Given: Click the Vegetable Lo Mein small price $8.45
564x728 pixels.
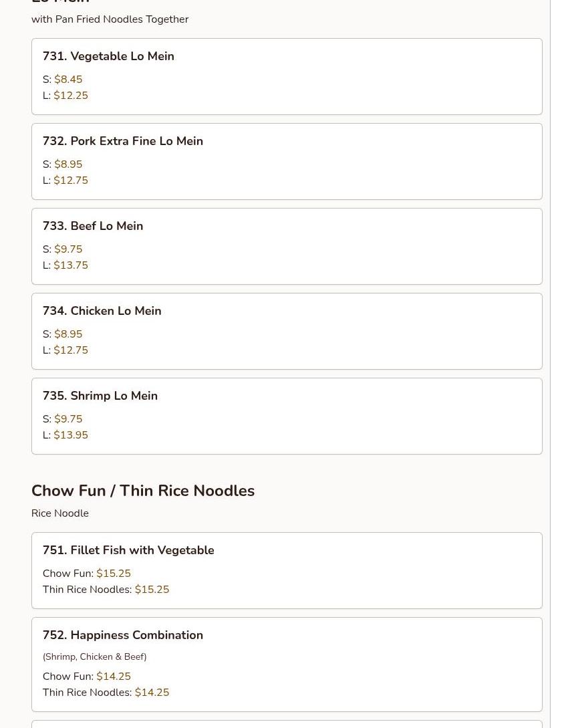Looking at the screenshot, I should [68, 80].
